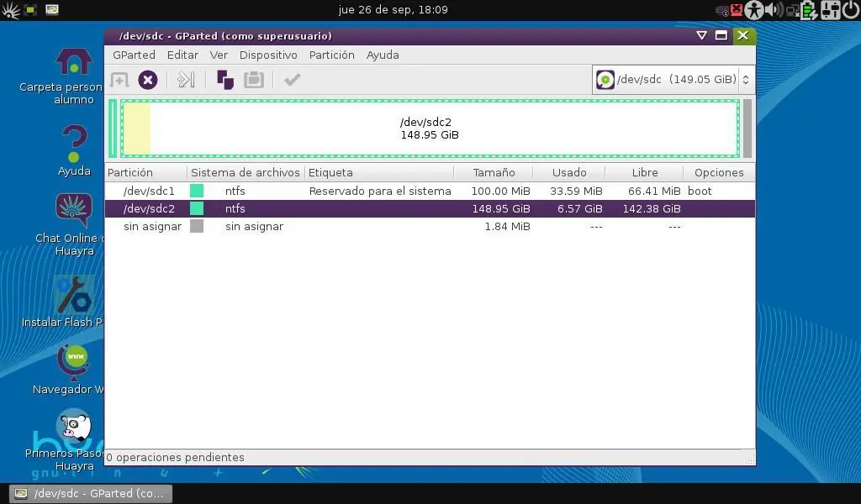This screenshot has height=504, width=861.
Task: Click the Apply operations checkmark icon
Action: tap(292, 80)
